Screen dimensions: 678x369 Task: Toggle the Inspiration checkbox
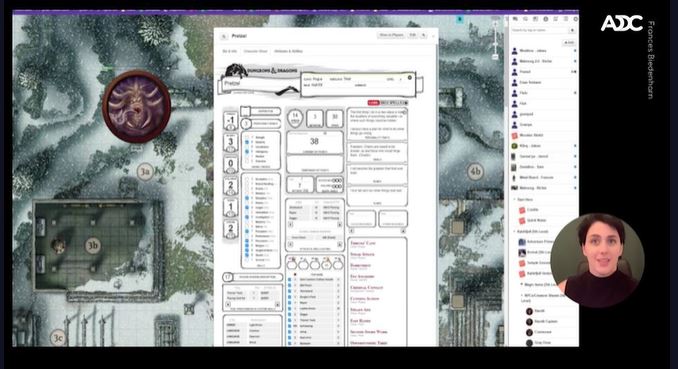[x=245, y=111]
